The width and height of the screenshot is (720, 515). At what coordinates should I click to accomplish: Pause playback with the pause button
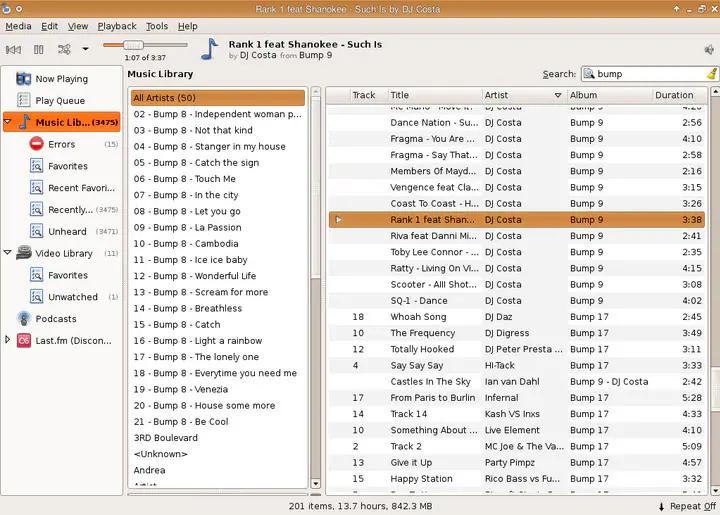pyautogui.click(x=39, y=49)
